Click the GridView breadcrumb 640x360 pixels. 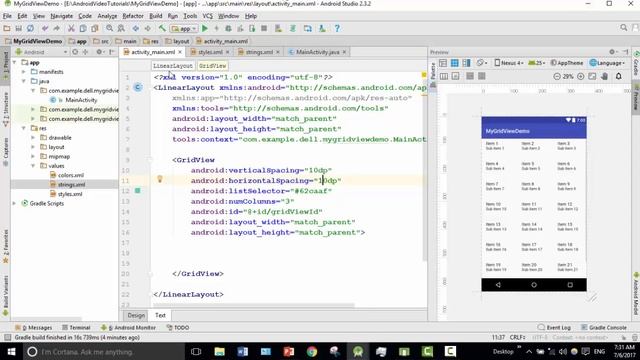213,66
